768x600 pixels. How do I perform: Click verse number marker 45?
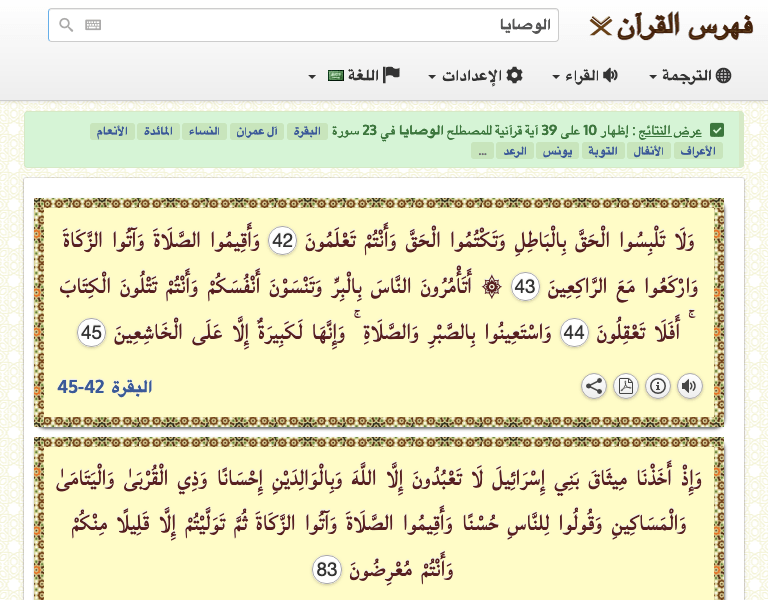point(92,333)
